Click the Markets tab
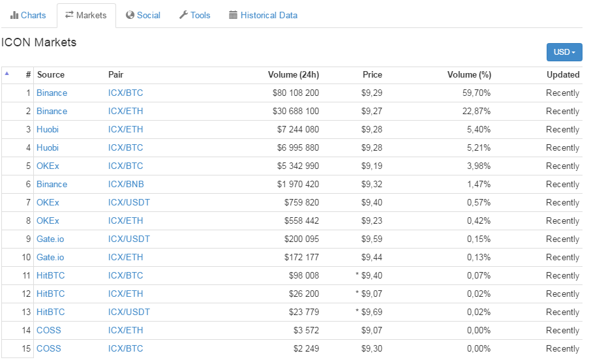 click(x=86, y=15)
